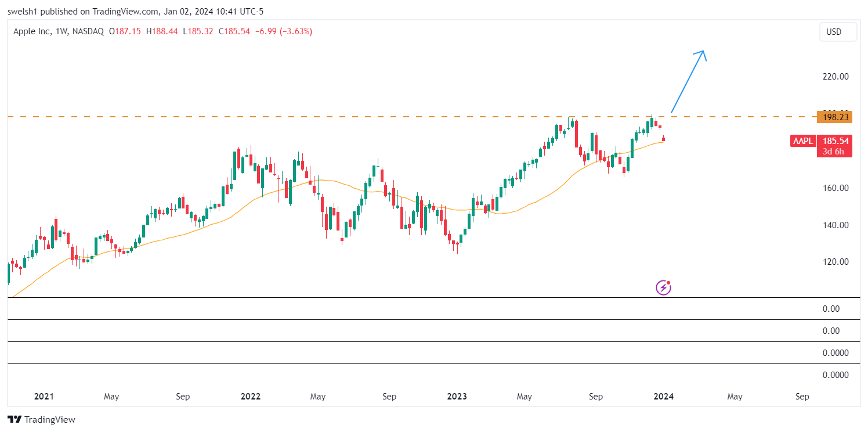Click the high value H188.44
The image size is (868, 432).
[162, 31]
